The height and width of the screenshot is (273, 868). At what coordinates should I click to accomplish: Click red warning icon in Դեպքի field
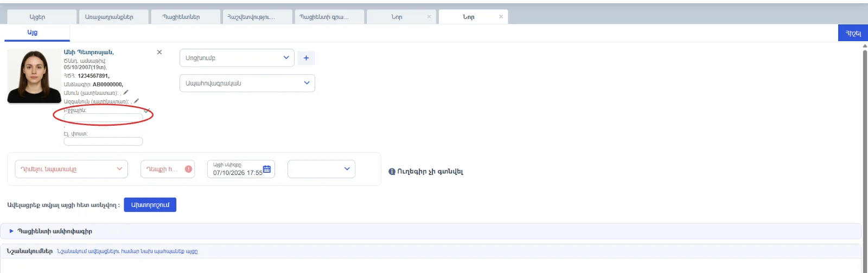pos(188,169)
